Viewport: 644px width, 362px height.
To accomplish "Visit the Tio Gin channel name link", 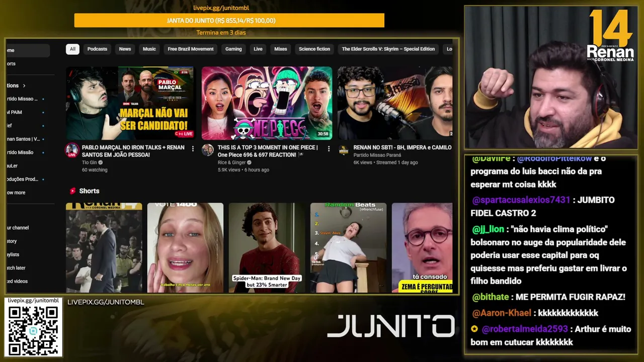I will click(x=90, y=162).
